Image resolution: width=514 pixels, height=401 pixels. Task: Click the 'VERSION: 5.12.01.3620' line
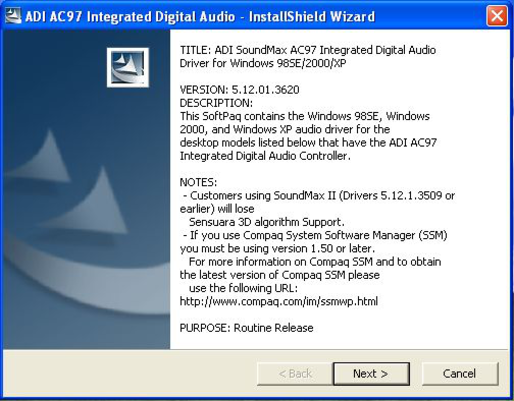pos(239,90)
